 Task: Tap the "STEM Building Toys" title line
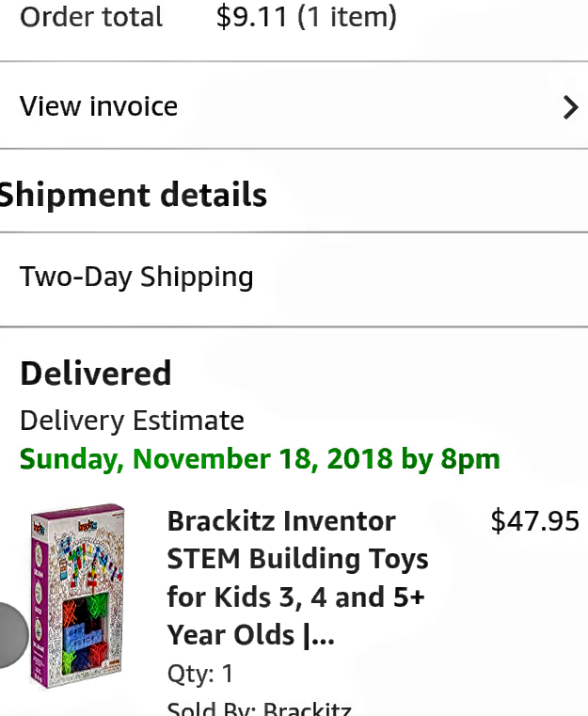point(297,559)
